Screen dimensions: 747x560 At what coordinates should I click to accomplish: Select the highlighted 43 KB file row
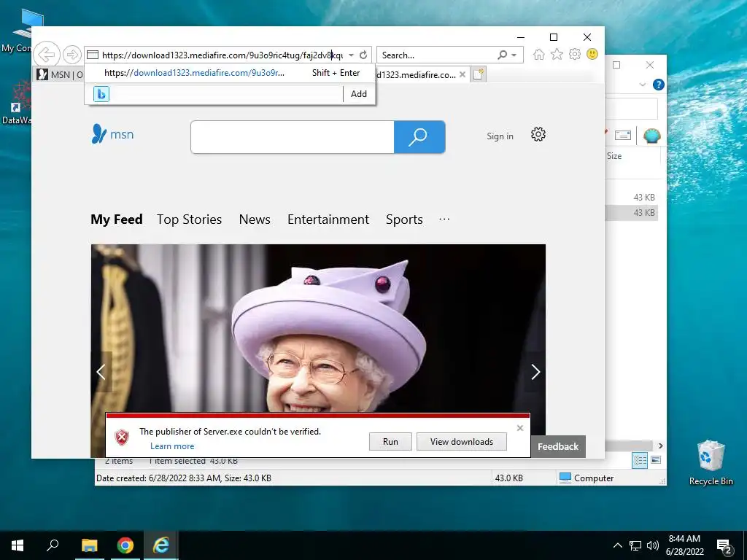point(632,213)
